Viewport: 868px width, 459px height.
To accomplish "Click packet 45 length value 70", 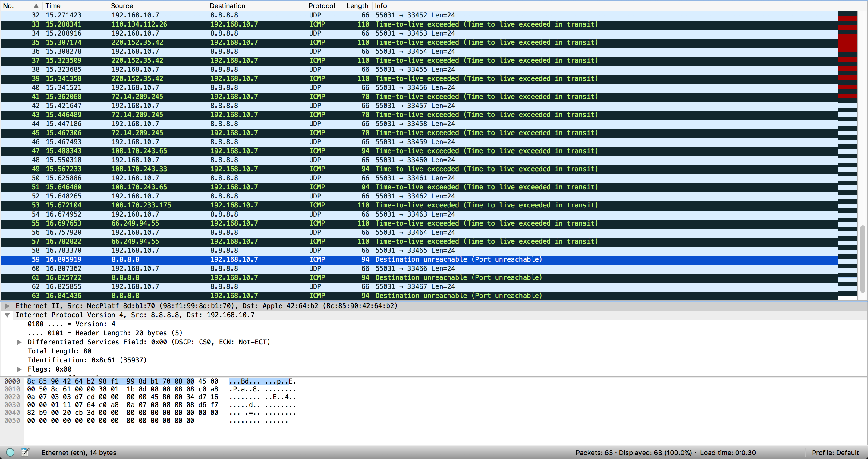I will (x=365, y=132).
